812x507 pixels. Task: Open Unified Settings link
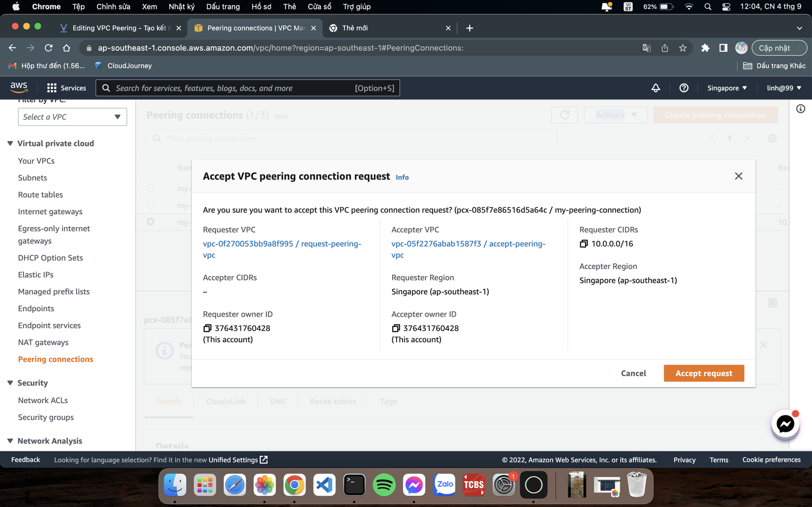(x=238, y=460)
